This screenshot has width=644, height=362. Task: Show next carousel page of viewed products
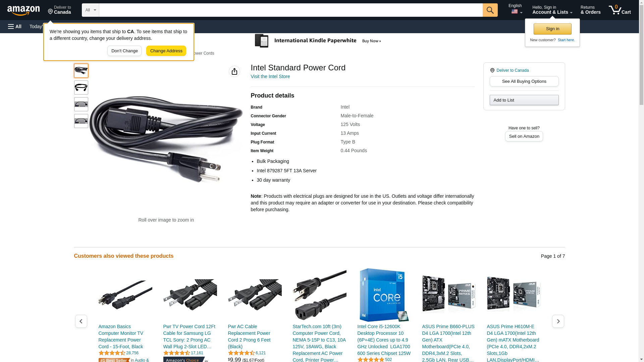(558, 321)
